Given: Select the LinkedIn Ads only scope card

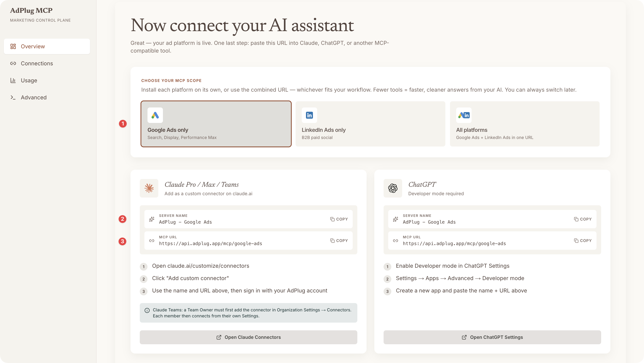Looking at the screenshot, I should (370, 124).
